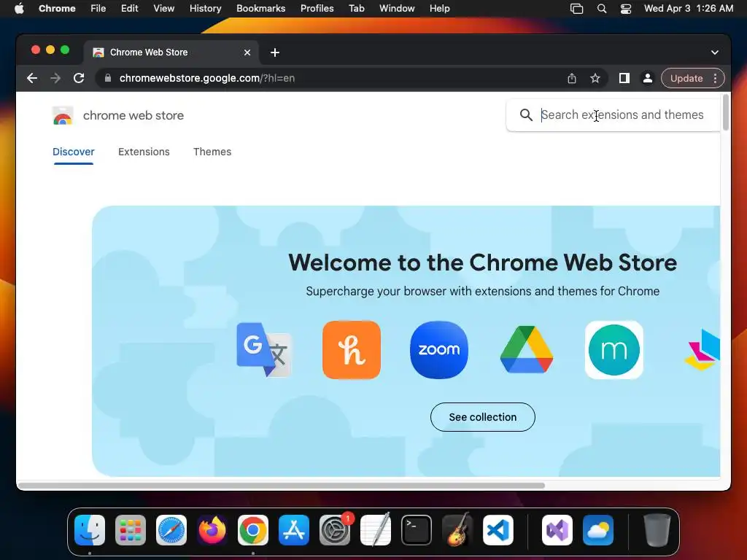This screenshot has width=747, height=560.
Task: Click the Zoom extension icon
Action: click(x=438, y=350)
